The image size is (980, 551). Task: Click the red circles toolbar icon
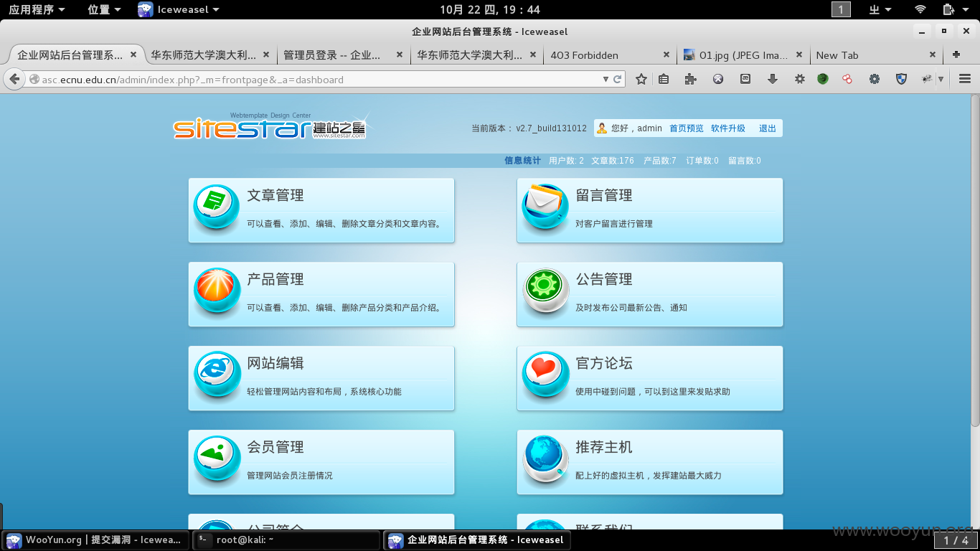point(847,80)
